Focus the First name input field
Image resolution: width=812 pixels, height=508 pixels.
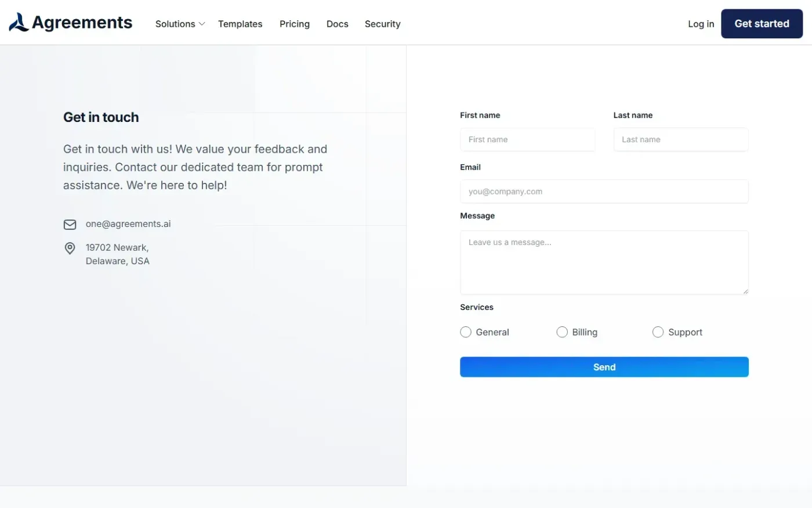[528, 139]
